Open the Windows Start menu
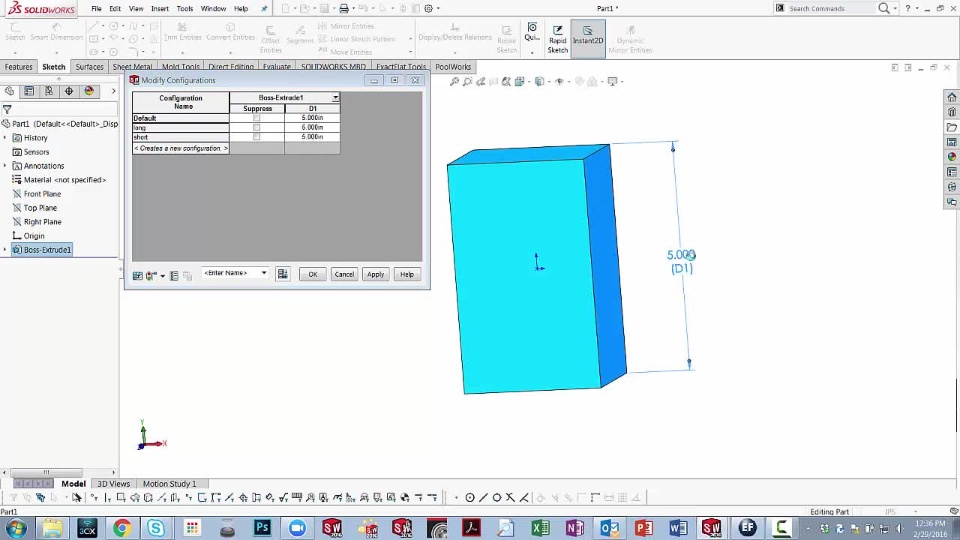 [x=16, y=528]
